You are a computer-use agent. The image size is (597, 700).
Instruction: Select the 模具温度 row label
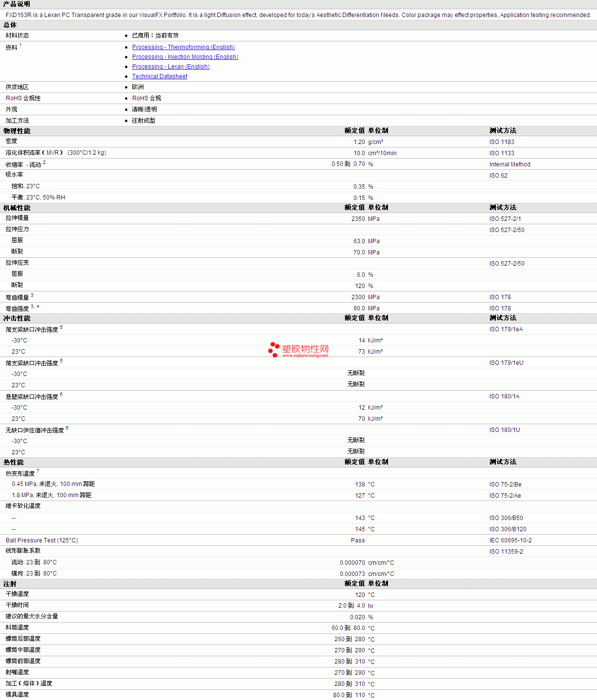17,695
